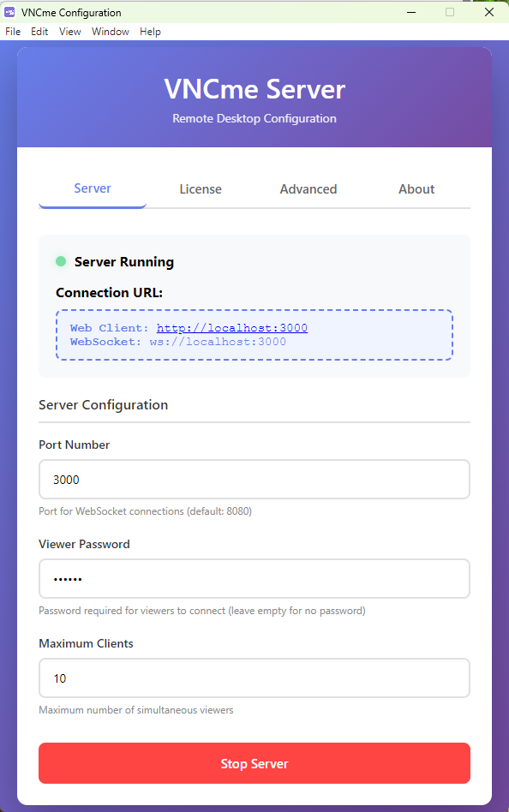Click the Server Running status text
509x812 pixels.
[124, 262]
